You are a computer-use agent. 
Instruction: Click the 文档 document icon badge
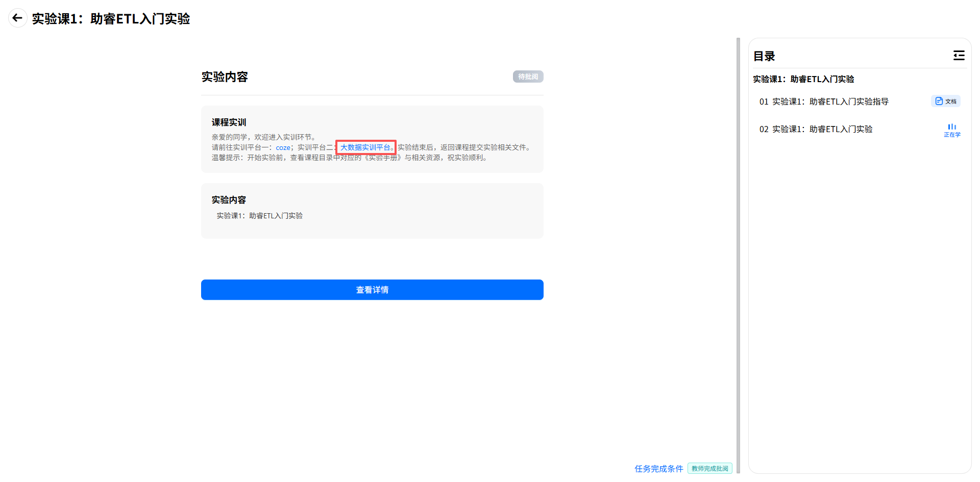[945, 101]
